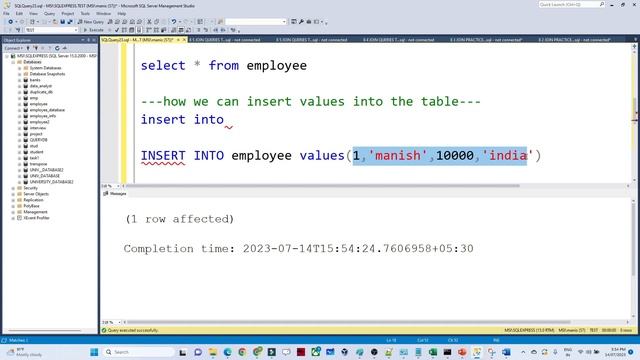640x360 pixels.
Task: Select the interview database
Action: pyautogui.click(x=38, y=128)
